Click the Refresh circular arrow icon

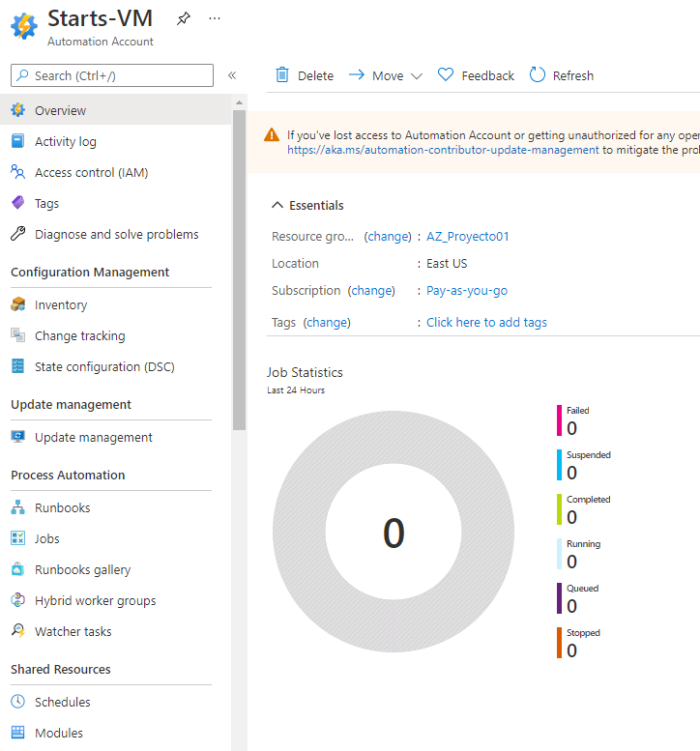(x=538, y=75)
